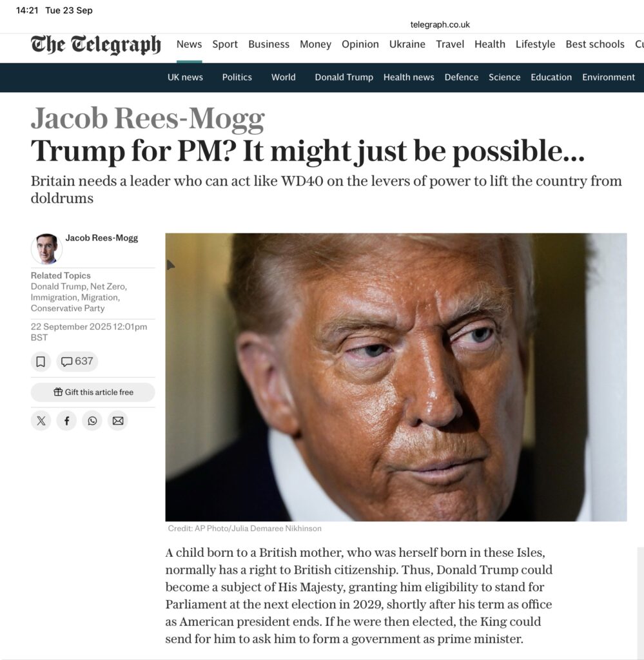Image resolution: width=644 pixels, height=660 pixels.
Task: Open the main Trump article photo
Action: (x=396, y=377)
